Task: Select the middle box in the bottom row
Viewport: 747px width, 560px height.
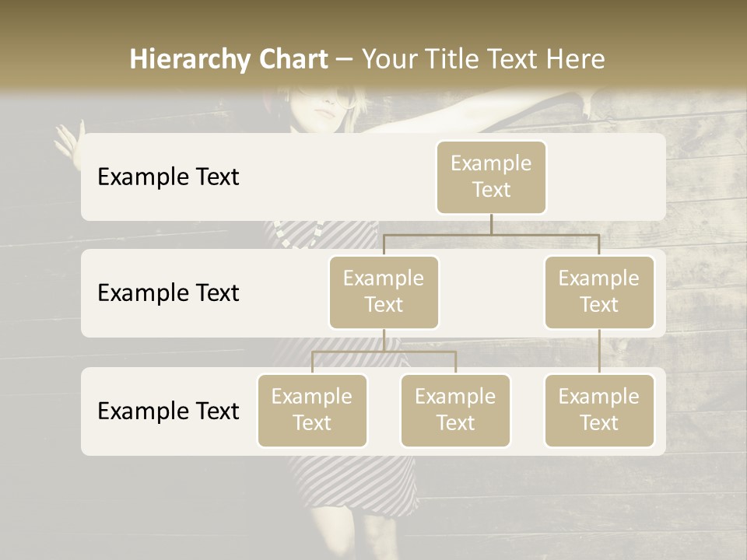Action: tap(455, 410)
